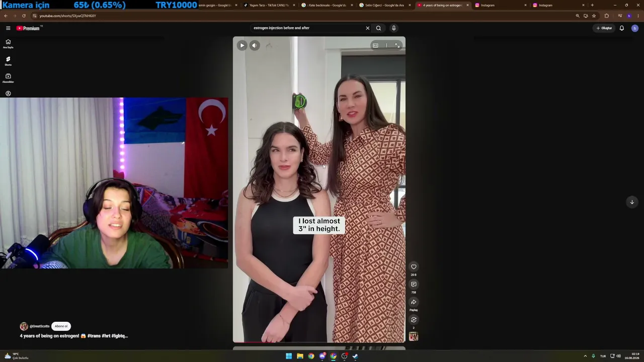The height and width of the screenshot is (362, 644).
Task: Open Shorts in the YouTube sidebar
Action: click(x=8, y=61)
